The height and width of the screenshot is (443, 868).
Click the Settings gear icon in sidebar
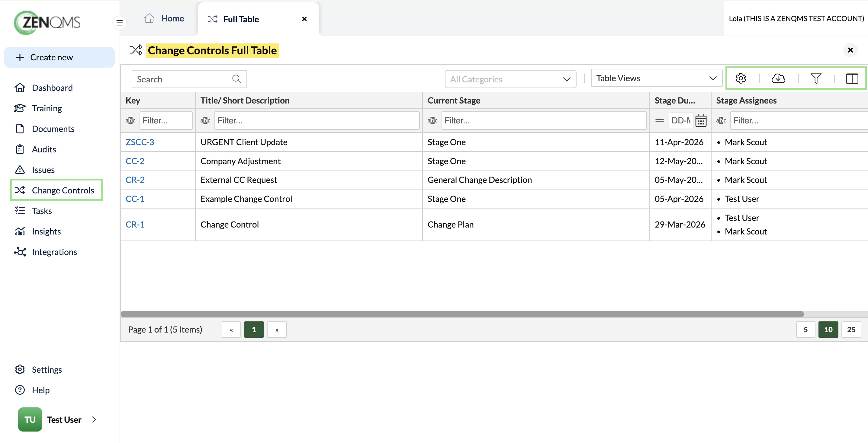coord(20,369)
